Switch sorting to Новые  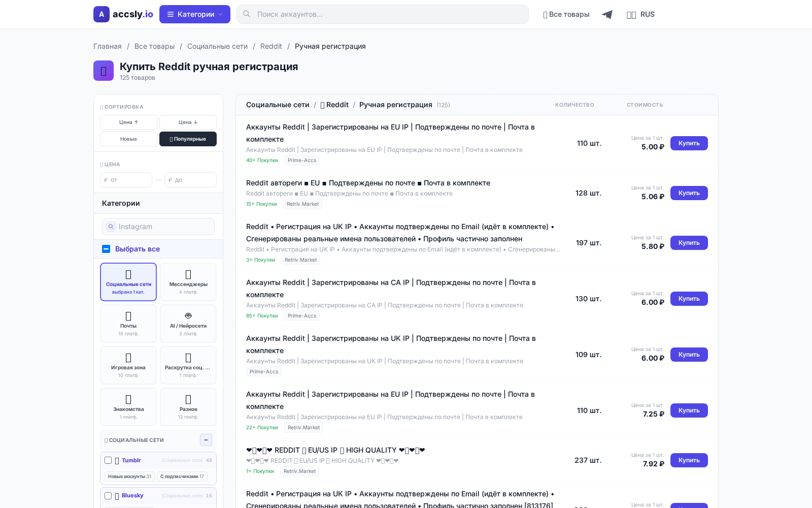tap(128, 139)
